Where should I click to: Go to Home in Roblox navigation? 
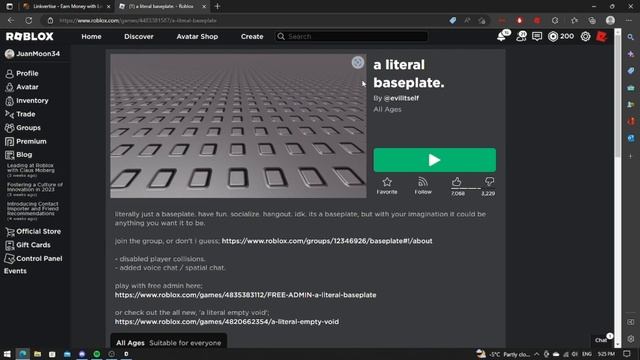pyautogui.click(x=91, y=36)
